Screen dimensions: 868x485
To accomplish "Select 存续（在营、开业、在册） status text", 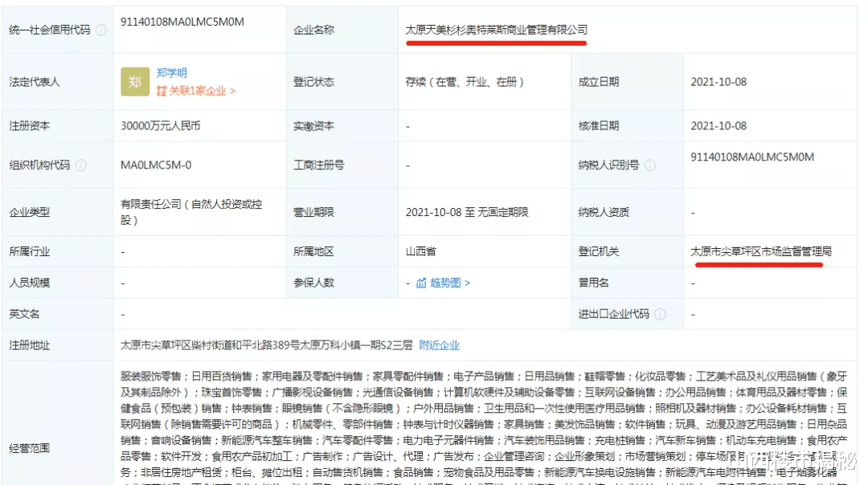I will pos(465,82).
